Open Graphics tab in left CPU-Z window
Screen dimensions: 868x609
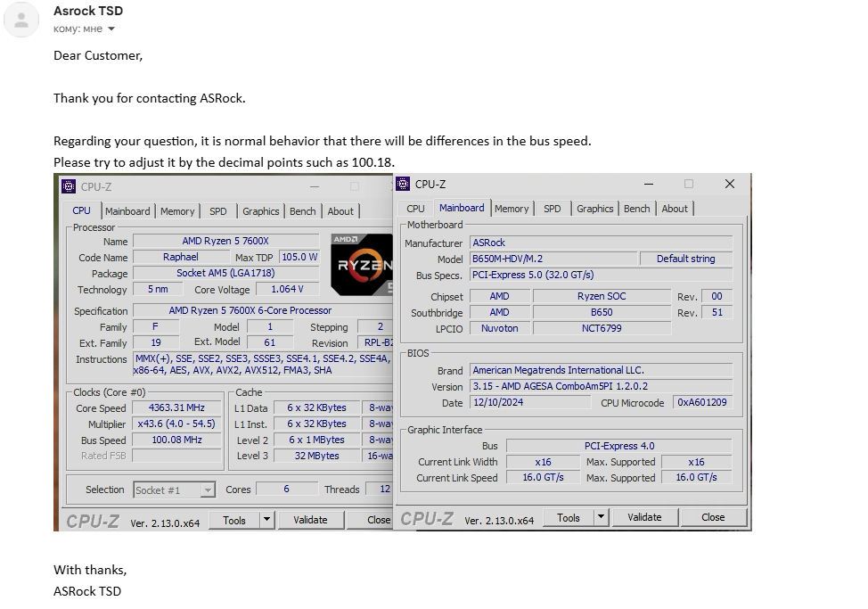[x=261, y=211]
